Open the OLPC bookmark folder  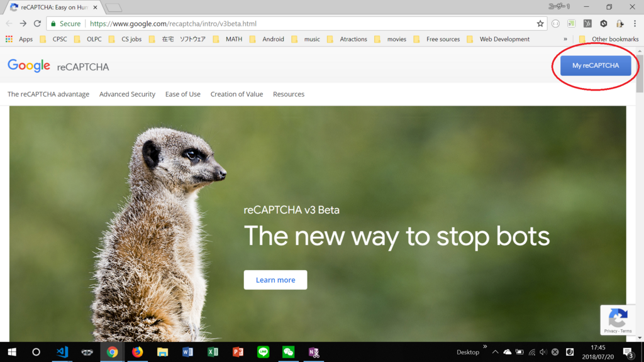[89, 39]
